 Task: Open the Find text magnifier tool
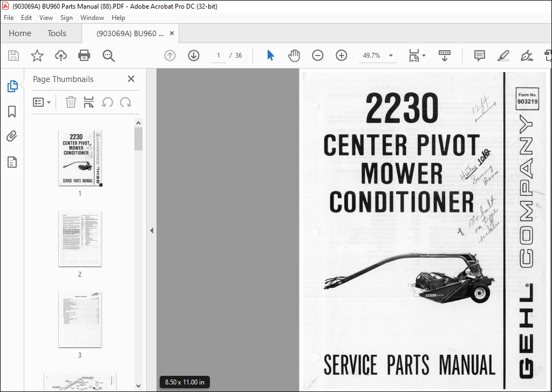108,56
